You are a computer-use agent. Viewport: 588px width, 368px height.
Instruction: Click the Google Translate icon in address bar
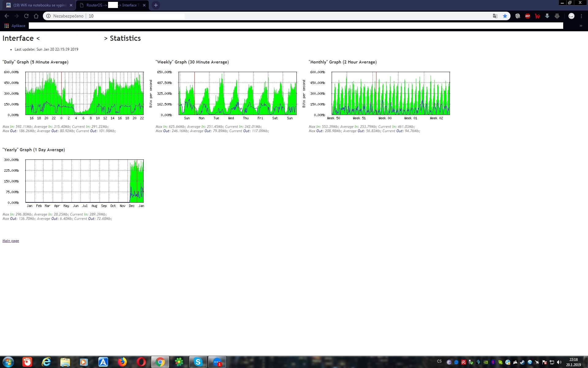tap(495, 16)
